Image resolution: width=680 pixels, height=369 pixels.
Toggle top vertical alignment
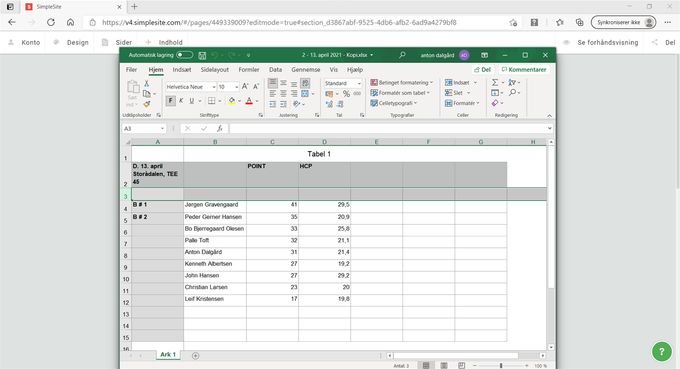coord(272,82)
